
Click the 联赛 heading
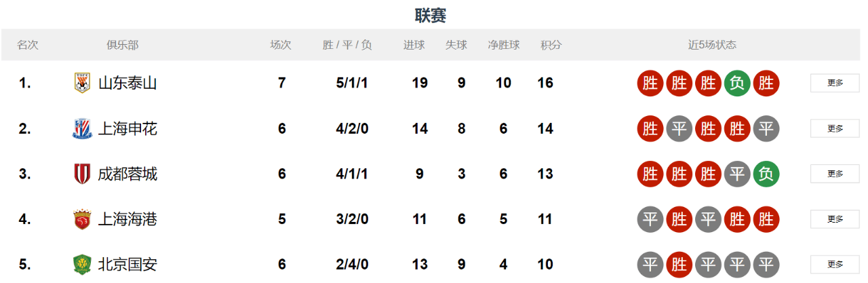coord(431,15)
